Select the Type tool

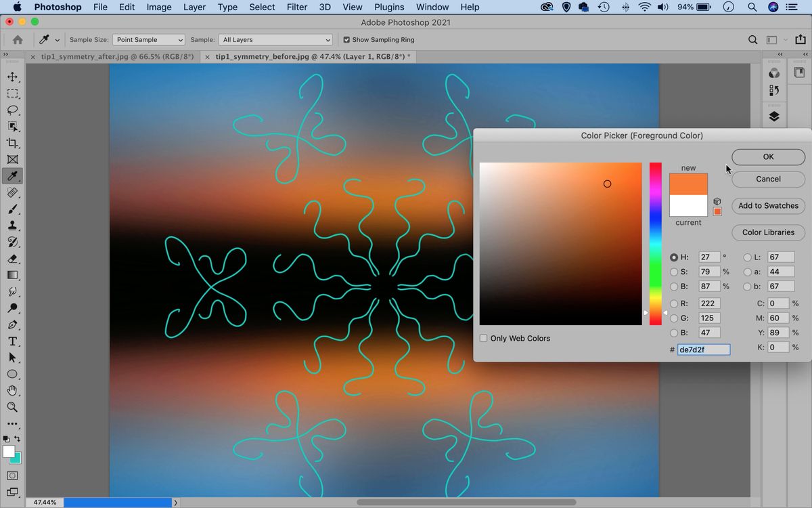(12, 341)
